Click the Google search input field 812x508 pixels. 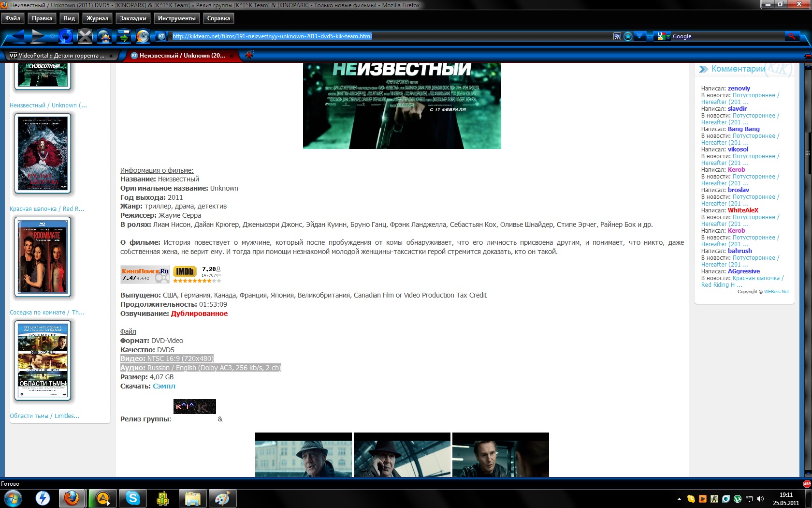pos(727,36)
